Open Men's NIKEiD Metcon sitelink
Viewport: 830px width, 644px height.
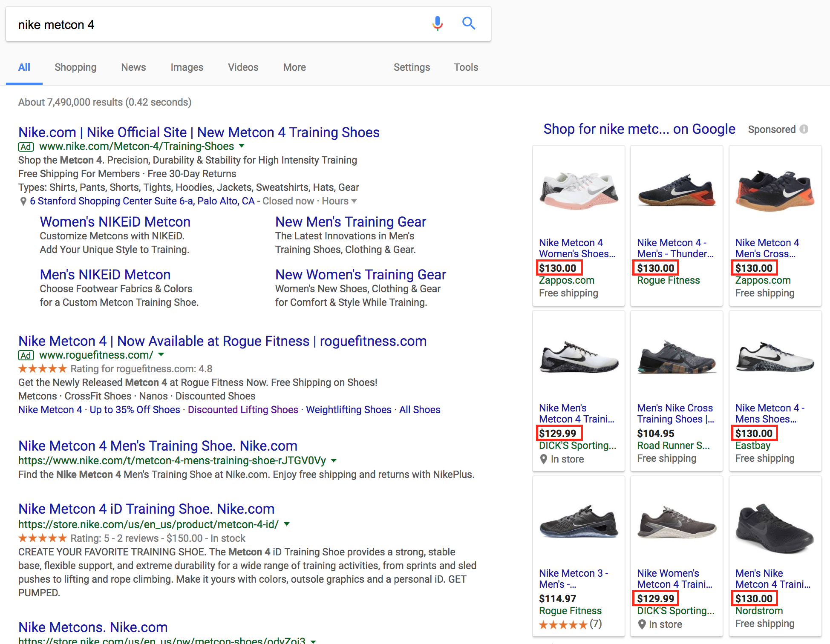coord(105,275)
